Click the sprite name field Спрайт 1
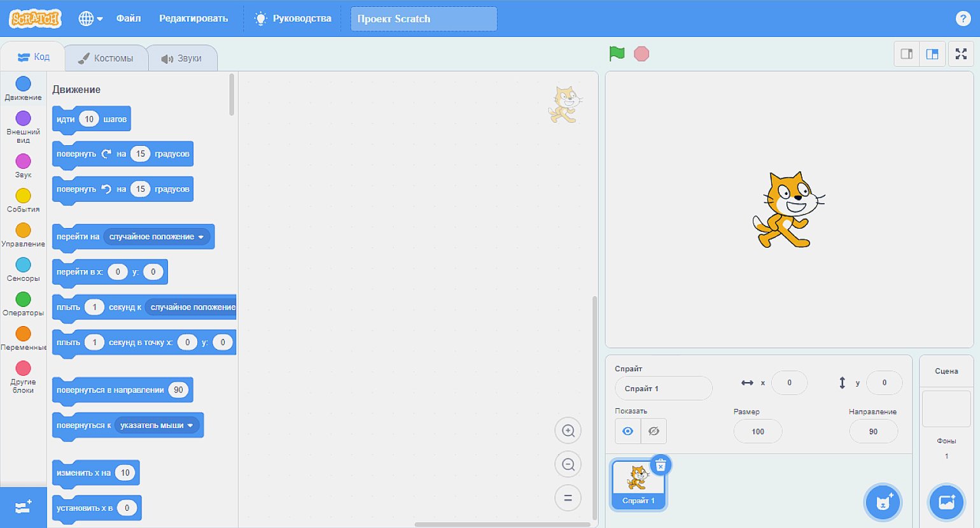The width and height of the screenshot is (980, 528). click(663, 389)
